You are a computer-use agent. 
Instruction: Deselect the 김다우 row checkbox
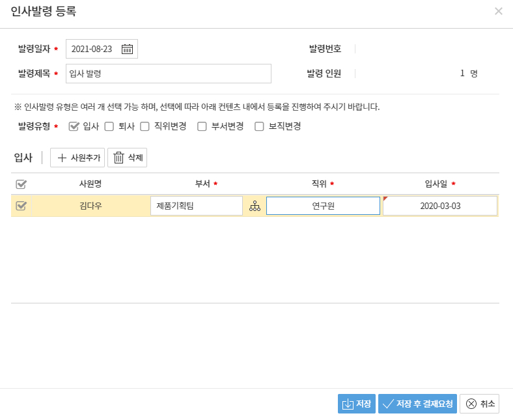(21, 206)
